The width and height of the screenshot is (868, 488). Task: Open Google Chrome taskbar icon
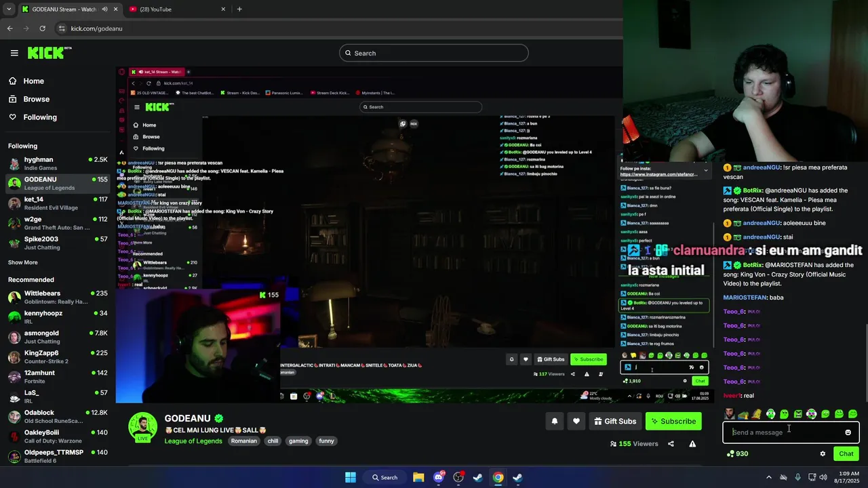[498, 477]
